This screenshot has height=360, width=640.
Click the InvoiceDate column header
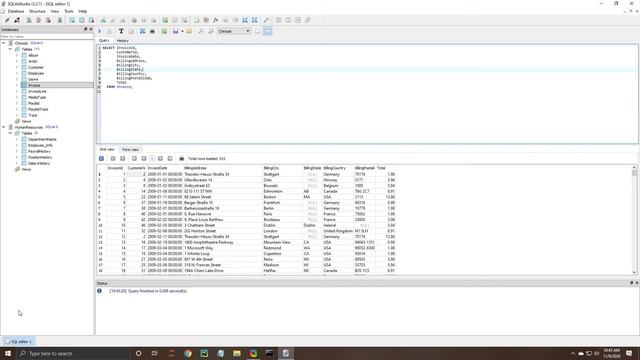(164, 168)
